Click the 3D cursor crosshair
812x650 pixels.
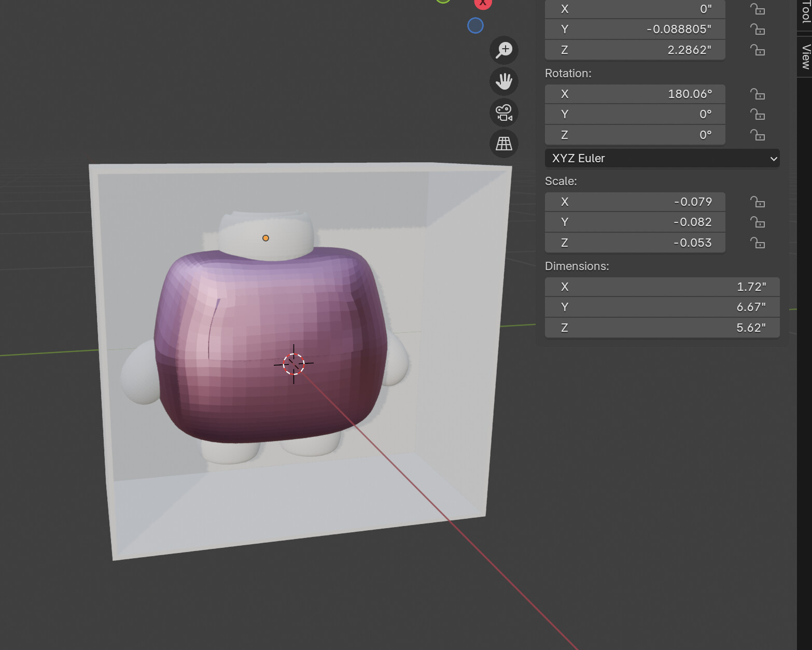point(293,364)
